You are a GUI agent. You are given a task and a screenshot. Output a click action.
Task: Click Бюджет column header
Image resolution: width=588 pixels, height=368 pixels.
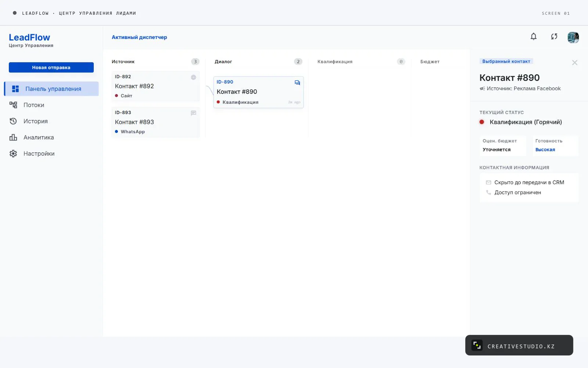[430, 61]
